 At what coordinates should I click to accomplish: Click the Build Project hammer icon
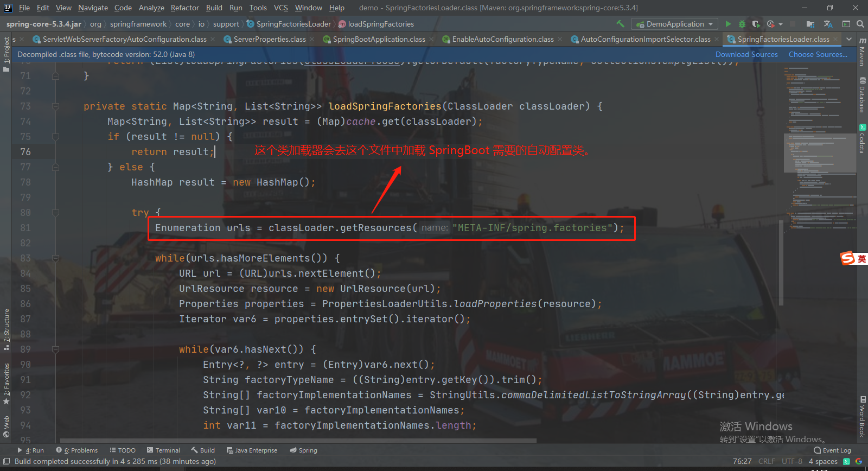click(620, 24)
